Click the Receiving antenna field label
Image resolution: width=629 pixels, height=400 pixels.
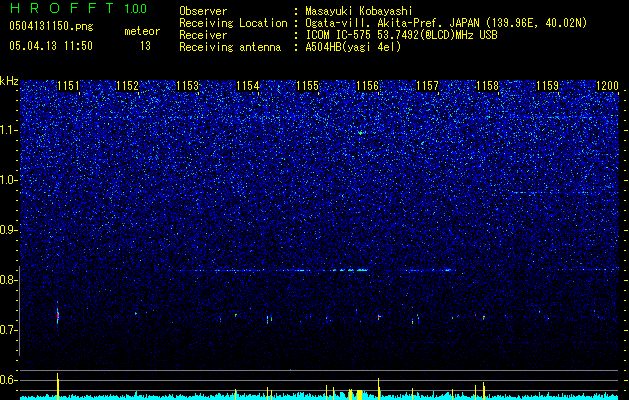(x=230, y=47)
